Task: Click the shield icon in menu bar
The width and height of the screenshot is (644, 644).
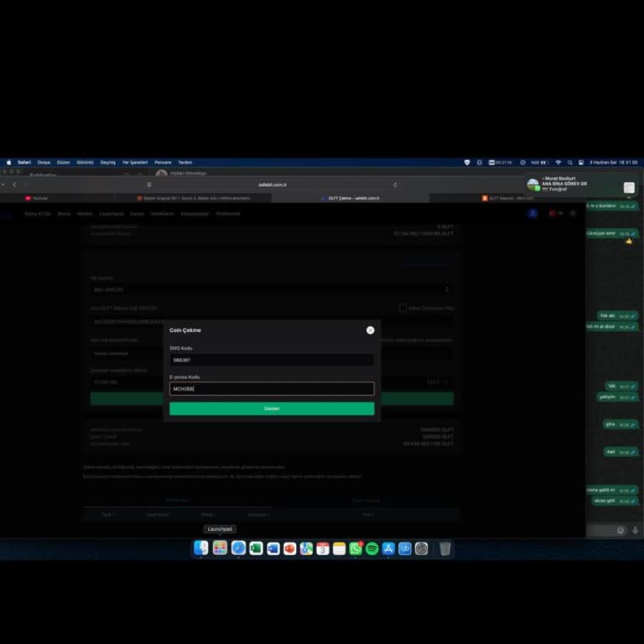Action: [x=467, y=162]
